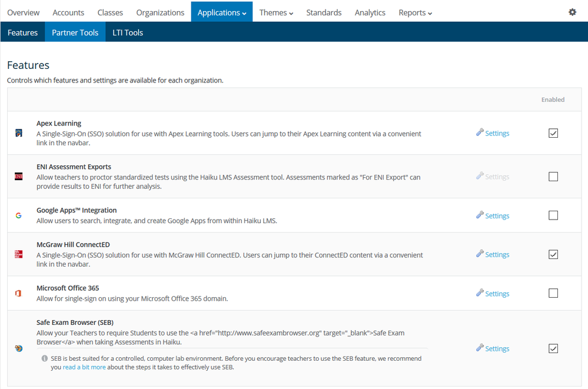The width and height of the screenshot is (588, 389).
Task: Click the greyed-out wrench icon in the ENI row
Action: coord(480,175)
